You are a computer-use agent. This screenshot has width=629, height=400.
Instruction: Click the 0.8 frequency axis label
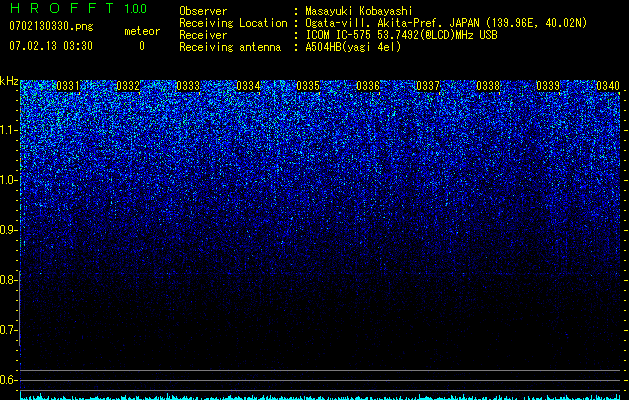[x=8, y=280]
